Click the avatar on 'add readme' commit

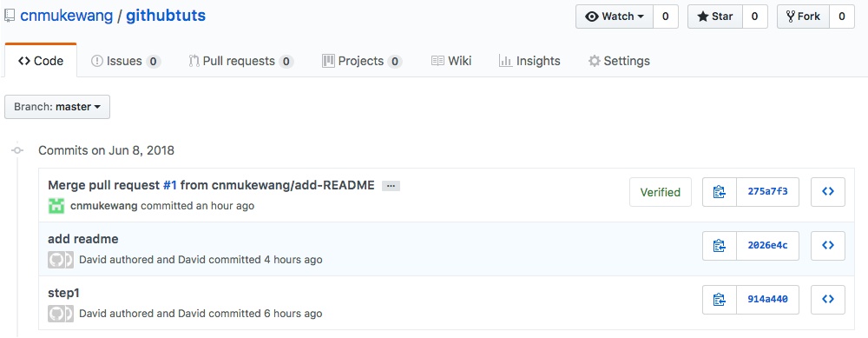(61, 260)
